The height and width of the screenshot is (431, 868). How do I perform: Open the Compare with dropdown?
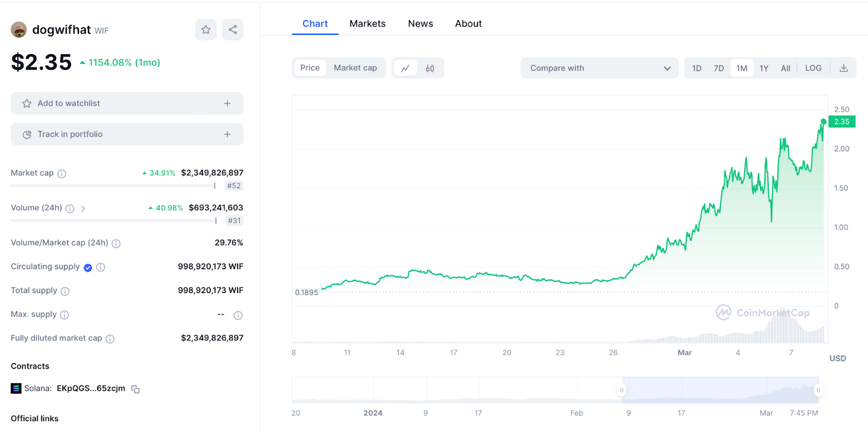tap(599, 68)
